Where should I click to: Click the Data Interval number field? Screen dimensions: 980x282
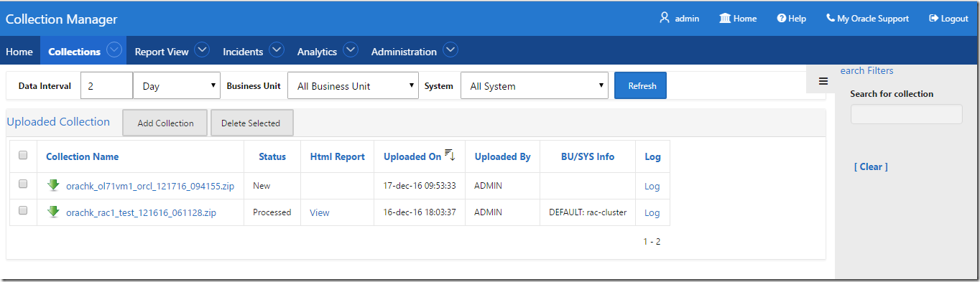click(x=107, y=85)
